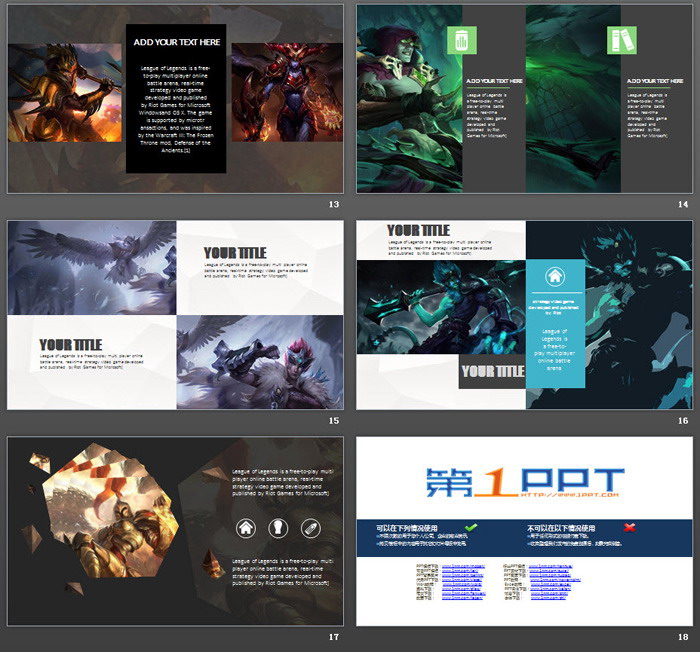This screenshot has height=652, width=700.
Task: Click the crossbow warrior image on slide 15
Action: pos(260,362)
